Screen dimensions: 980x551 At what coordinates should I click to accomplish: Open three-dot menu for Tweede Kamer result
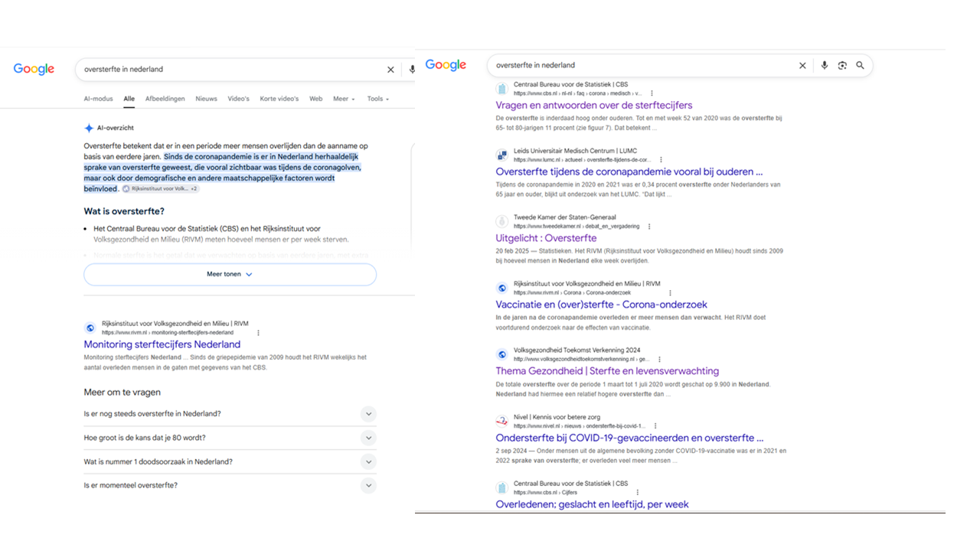[x=649, y=227]
